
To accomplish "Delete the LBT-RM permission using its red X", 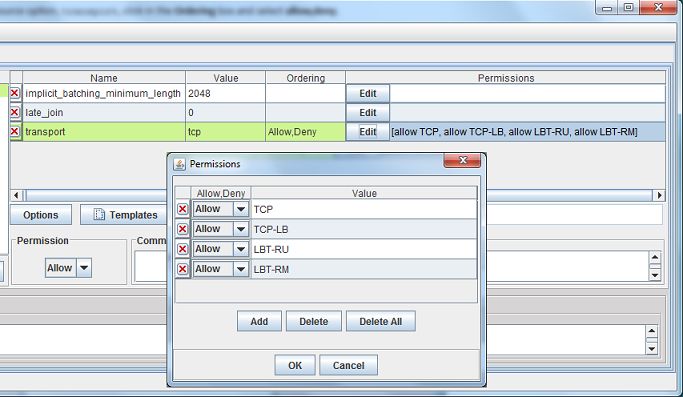I will (x=183, y=269).
